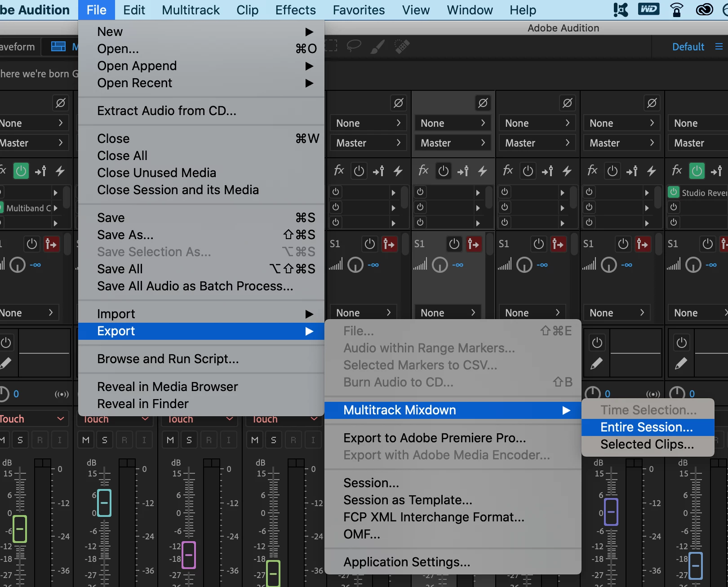Screen dimensions: 728x587
Task: Adjust the pink track volume fader
Action: tap(189, 555)
